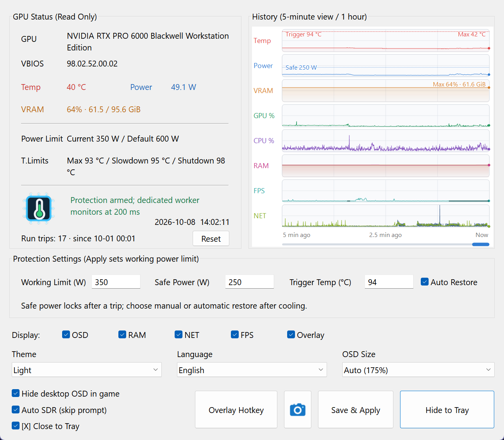Viewport: 504px width, 440px height.
Task: Click the VBIOS value 98.02.52.00.02
Action: [x=92, y=64]
